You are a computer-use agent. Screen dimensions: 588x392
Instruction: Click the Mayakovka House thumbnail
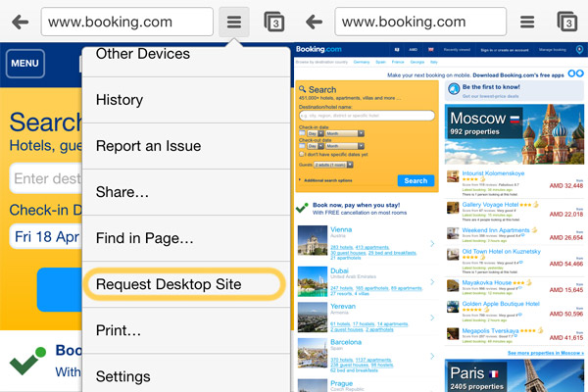pos(453,285)
